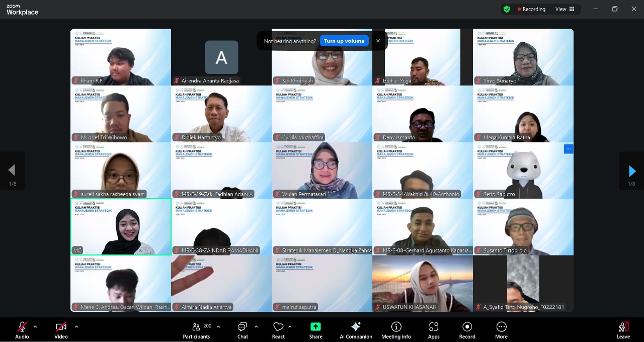Expand the Video options arrow

coord(76,327)
